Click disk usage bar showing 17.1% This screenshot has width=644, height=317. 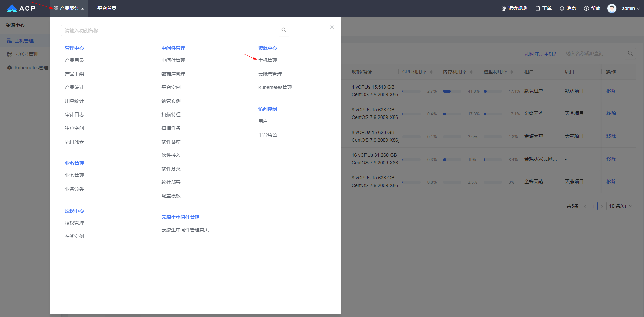(493, 91)
